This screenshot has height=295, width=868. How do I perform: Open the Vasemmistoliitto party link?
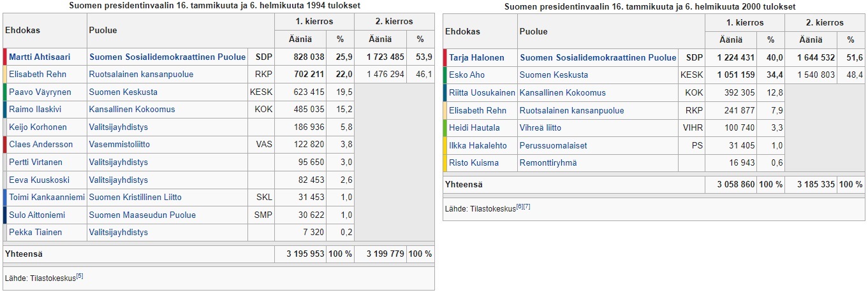point(119,145)
